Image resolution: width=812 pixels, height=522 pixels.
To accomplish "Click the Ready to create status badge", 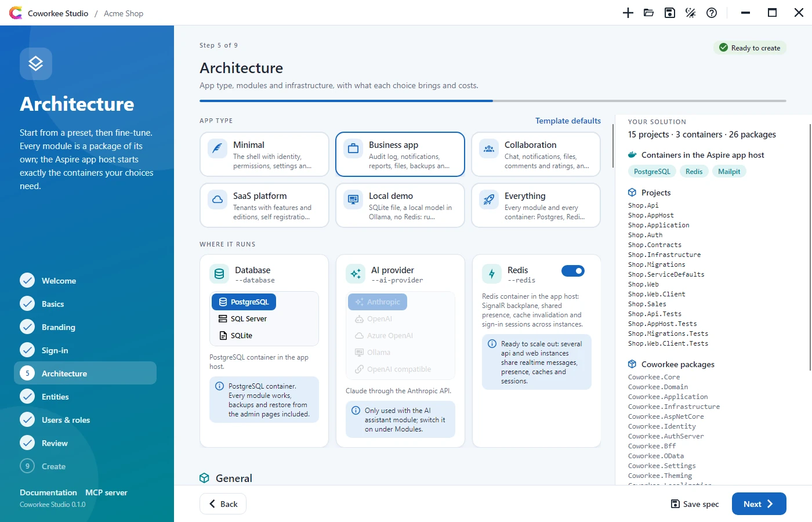I will (x=750, y=48).
